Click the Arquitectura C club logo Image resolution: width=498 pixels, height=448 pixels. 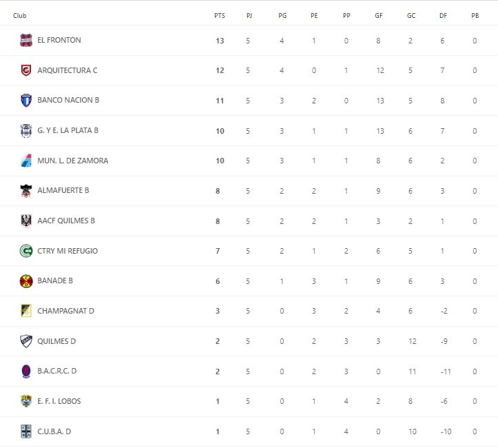[26, 70]
